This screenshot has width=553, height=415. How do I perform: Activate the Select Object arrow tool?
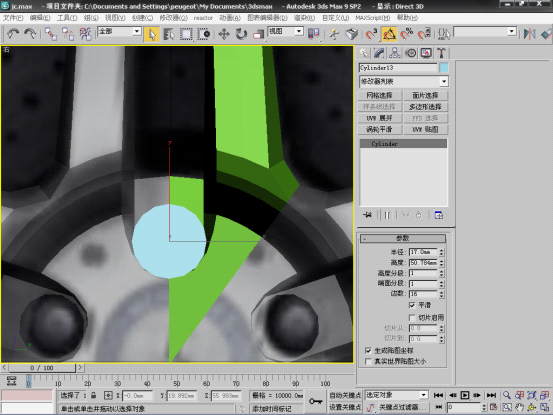click(152, 35)
